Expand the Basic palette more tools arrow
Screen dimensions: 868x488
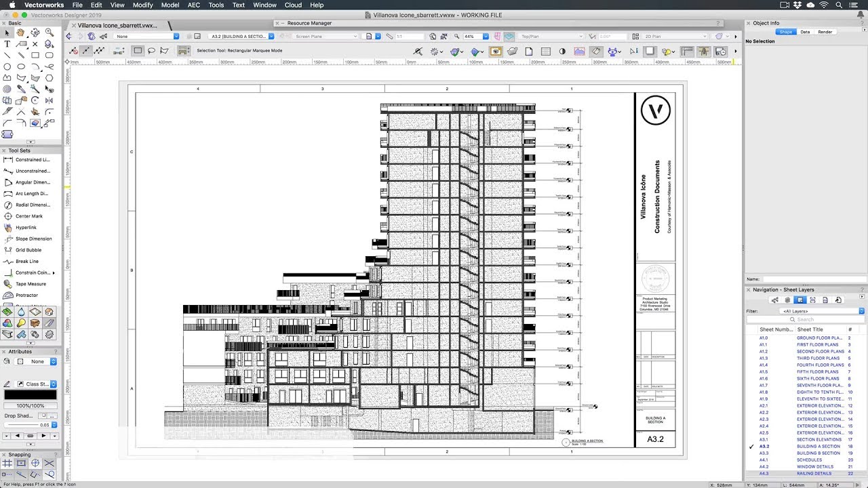click(x=31, y=142)
